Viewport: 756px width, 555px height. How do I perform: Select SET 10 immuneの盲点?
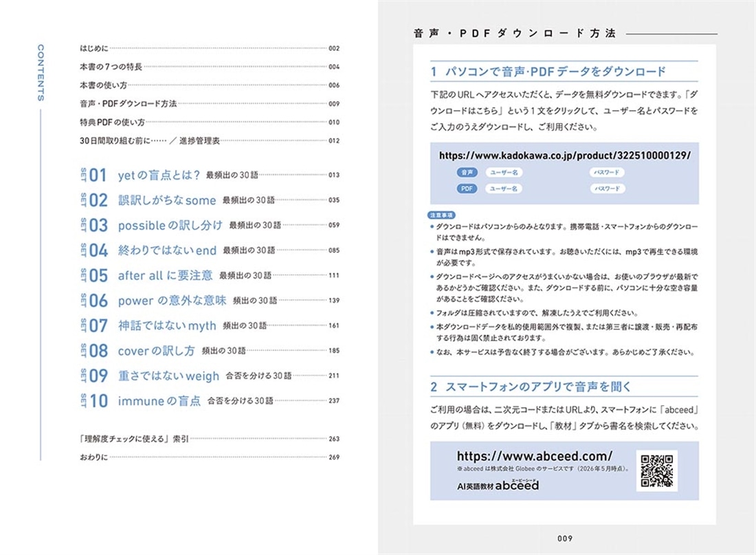click(209, 400)
